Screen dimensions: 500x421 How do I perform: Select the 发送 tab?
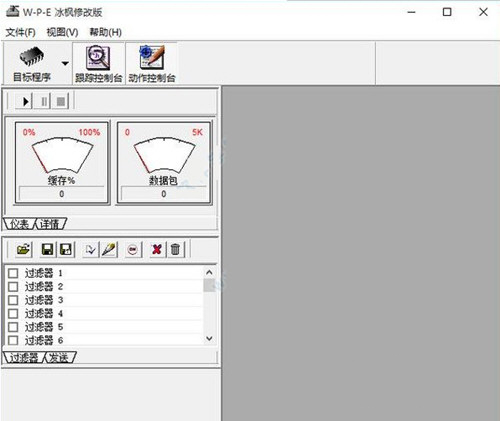[x=59, y=358]
